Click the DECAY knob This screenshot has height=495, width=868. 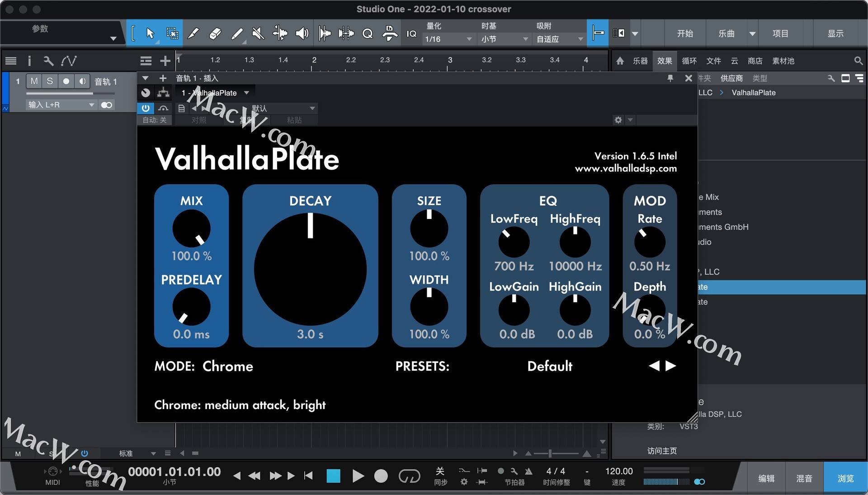tap(310, 269)
